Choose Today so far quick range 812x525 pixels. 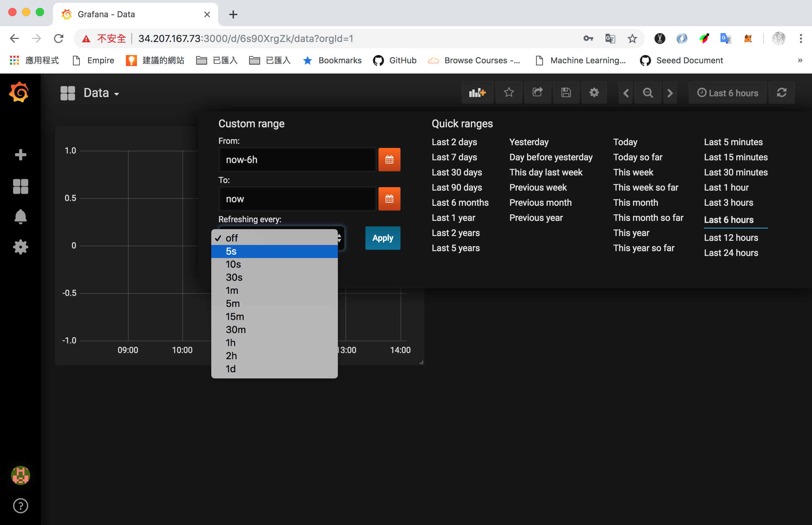[x=638, y=157]
